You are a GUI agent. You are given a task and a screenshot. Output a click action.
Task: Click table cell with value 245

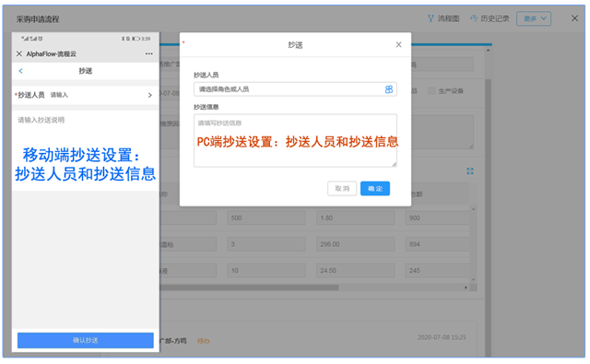[438, 271]
